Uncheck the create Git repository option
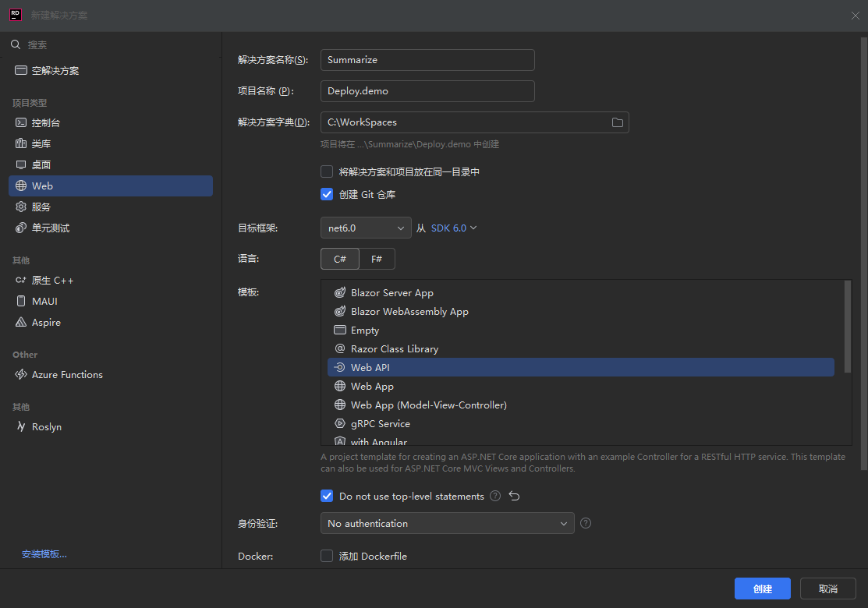This screenshot has width=868, height=608. [327, 194]
